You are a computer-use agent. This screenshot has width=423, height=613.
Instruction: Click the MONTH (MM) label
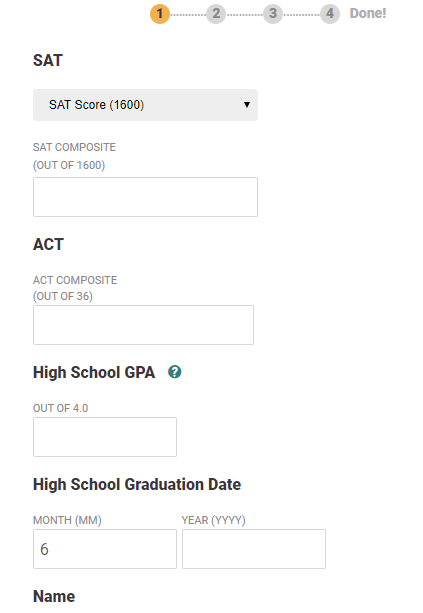[x=67, y=520]
